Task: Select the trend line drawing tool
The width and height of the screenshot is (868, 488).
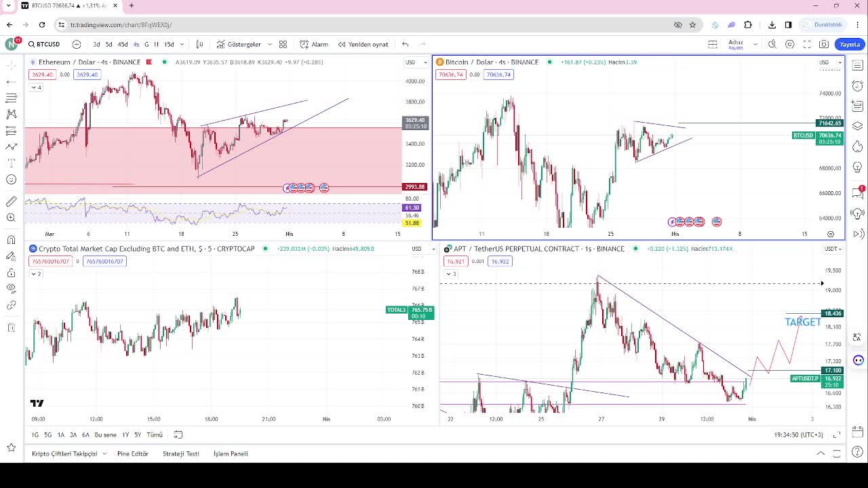Action: tap(11, 81)
